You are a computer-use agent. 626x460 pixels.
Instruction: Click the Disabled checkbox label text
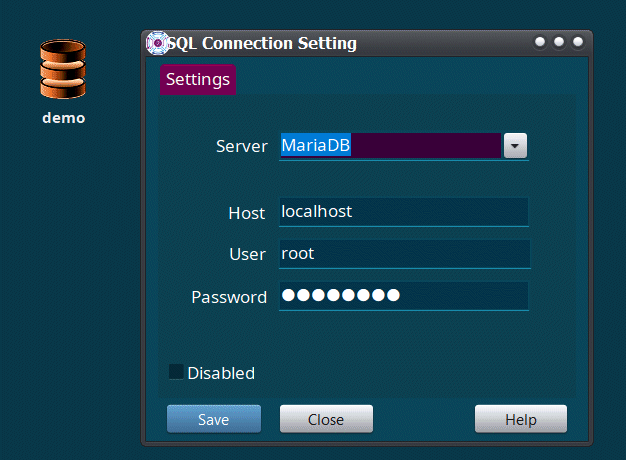pos(221,373)
